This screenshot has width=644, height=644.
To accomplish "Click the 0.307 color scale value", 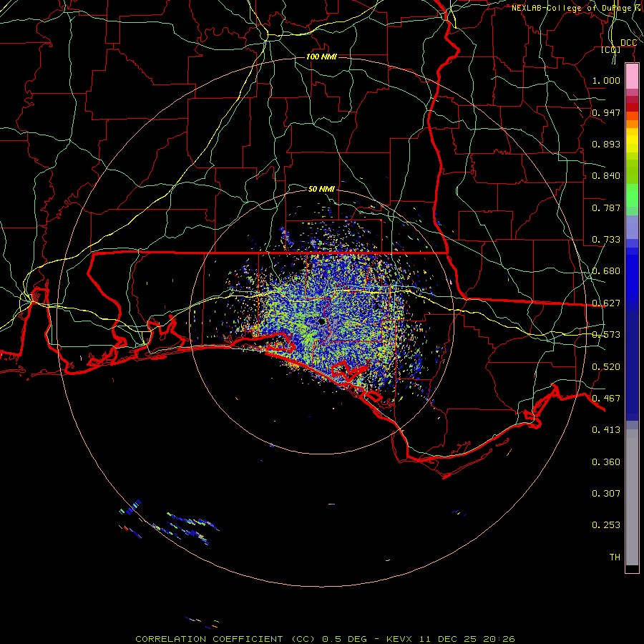I will tap(606, 493).
